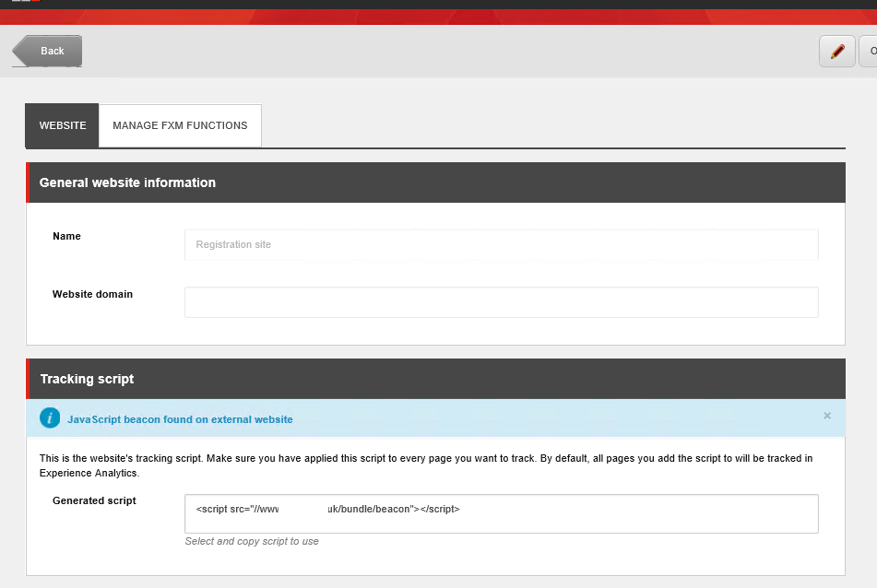Image resolution: width=877 pixels, height=588 pixels.
Task: Open the Manage FXM Functions tab
Action: coord(180,125)
